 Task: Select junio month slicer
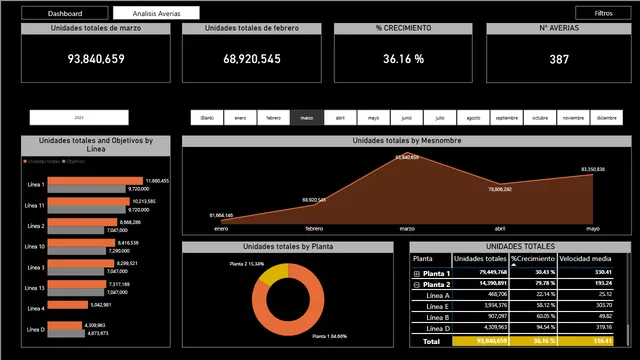click(x=407, y=118)
